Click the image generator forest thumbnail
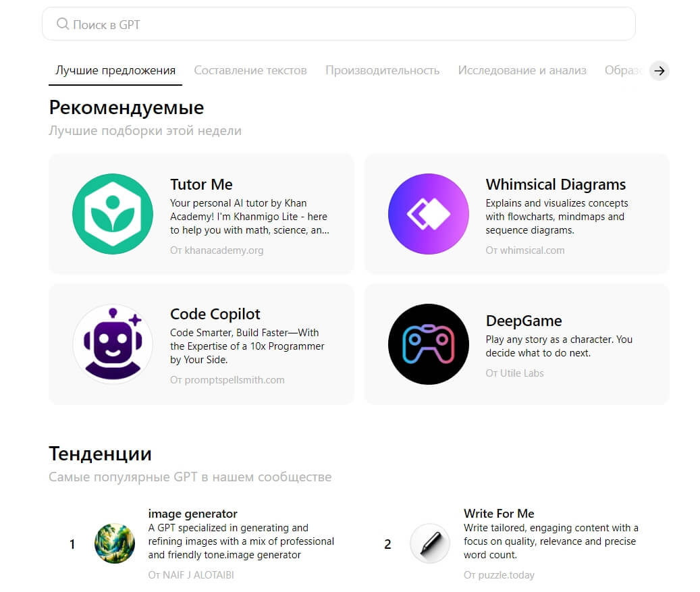 coord(115,543)
